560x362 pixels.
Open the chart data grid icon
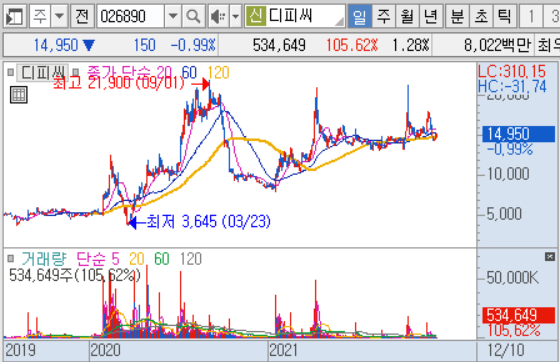click(19, 95)
